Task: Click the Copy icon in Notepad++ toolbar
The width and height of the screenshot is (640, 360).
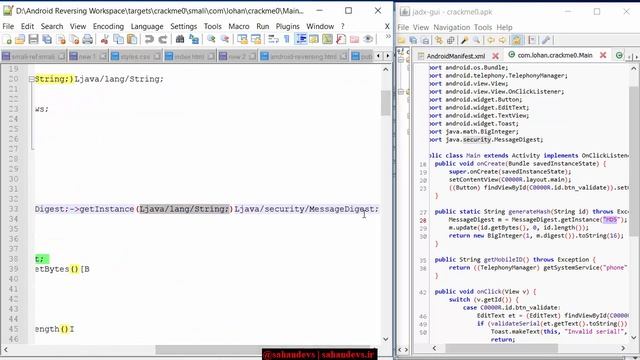Action: (x=118, y=39)
